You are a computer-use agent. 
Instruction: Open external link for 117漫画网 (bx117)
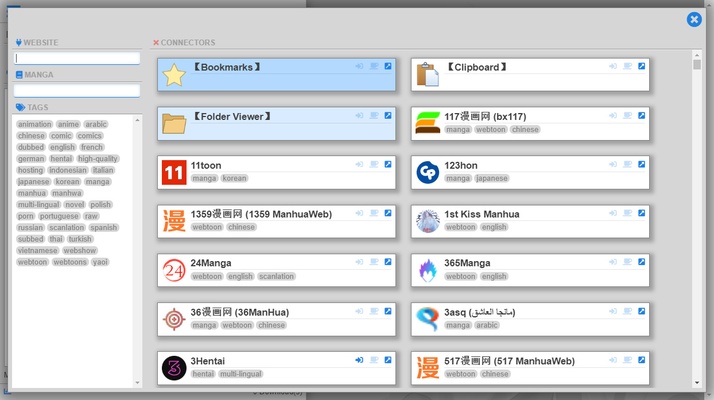click(642, 116)
